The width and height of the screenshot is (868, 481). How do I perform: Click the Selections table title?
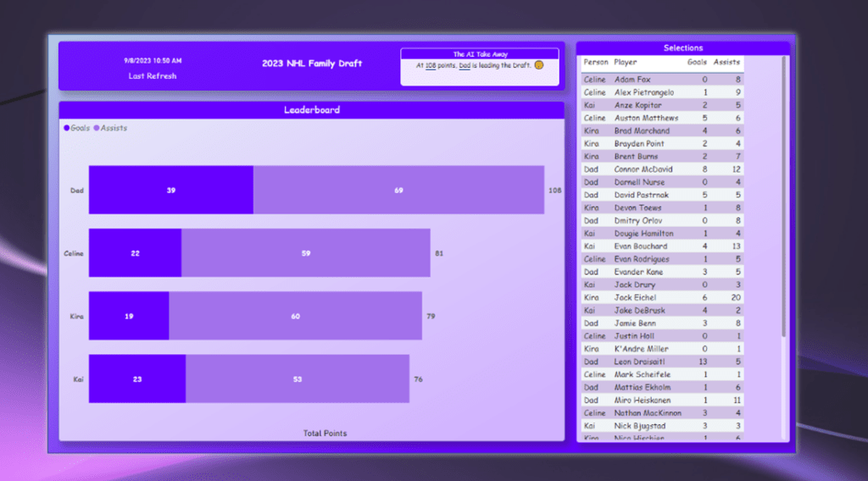tap(683, 48)
